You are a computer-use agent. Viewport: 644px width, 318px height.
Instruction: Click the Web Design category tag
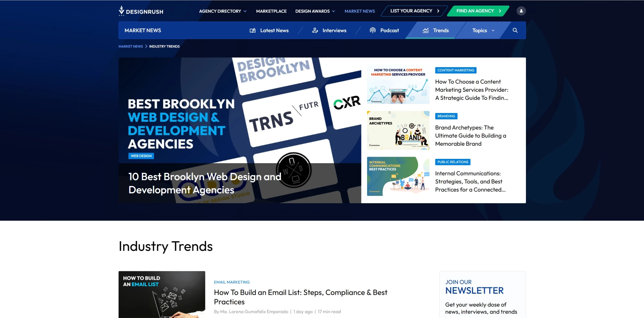tap(141, 156)
